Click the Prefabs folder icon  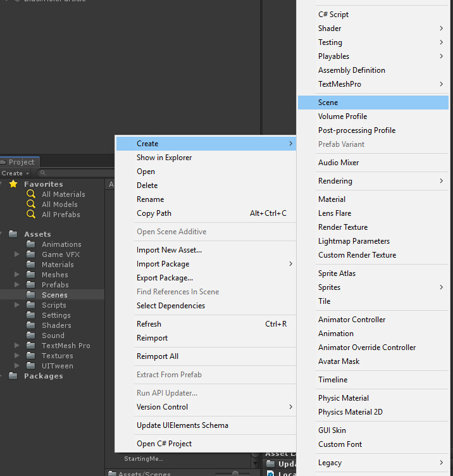click(x=30, y=284)
